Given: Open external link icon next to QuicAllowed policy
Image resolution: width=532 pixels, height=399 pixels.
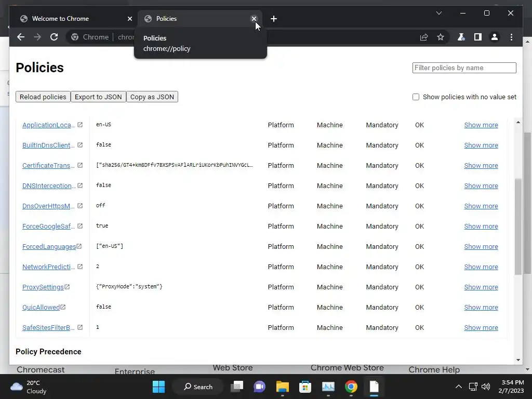Looking at the screenshot, I should point(63,307).
